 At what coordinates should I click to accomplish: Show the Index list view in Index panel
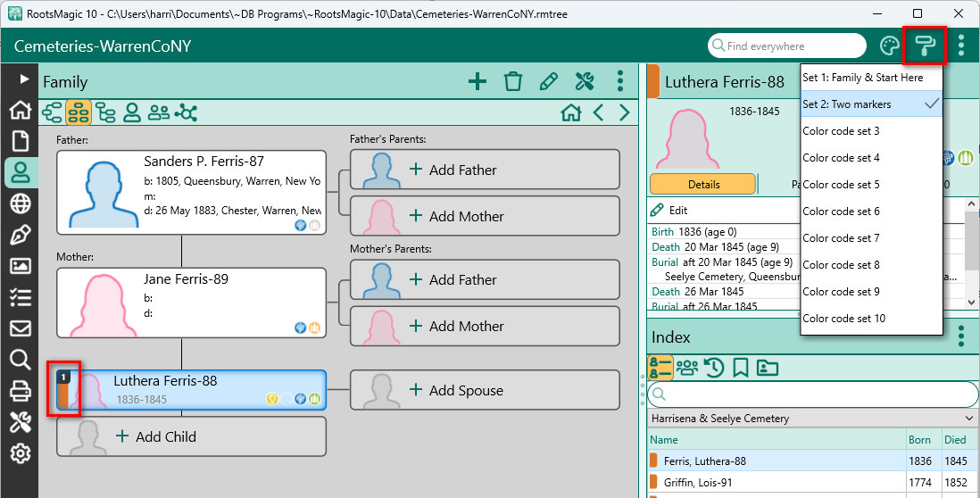point(660,368)
